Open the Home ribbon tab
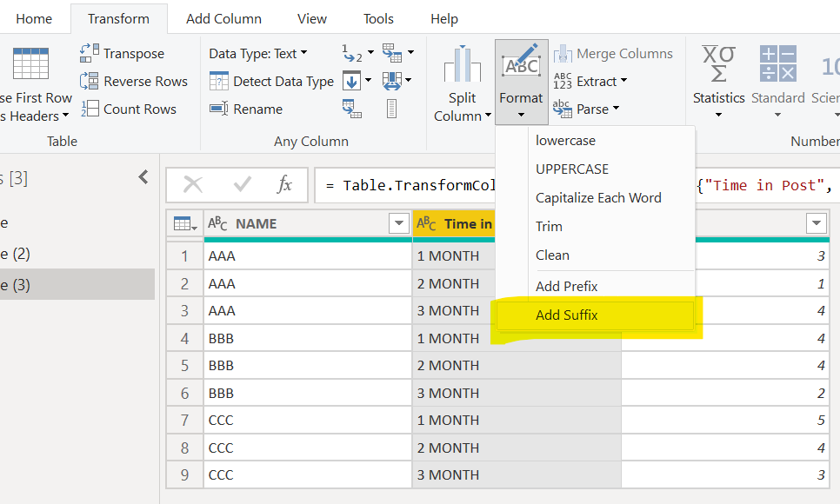840x504 pixels. [34, 19]
